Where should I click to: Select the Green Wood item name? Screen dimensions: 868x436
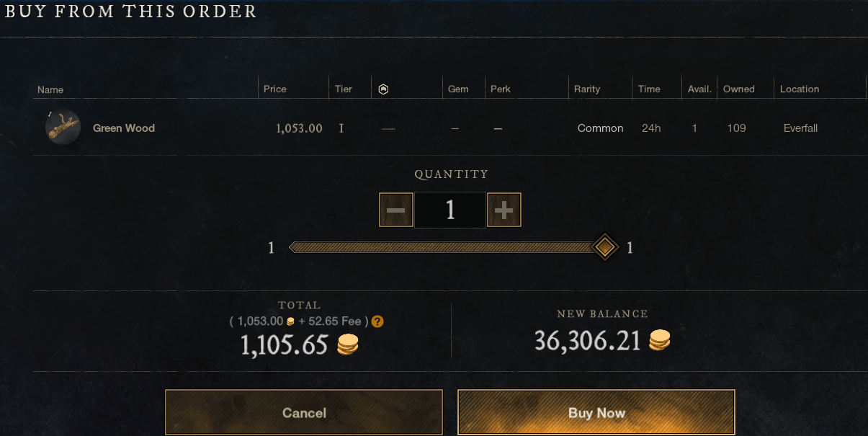124,128
